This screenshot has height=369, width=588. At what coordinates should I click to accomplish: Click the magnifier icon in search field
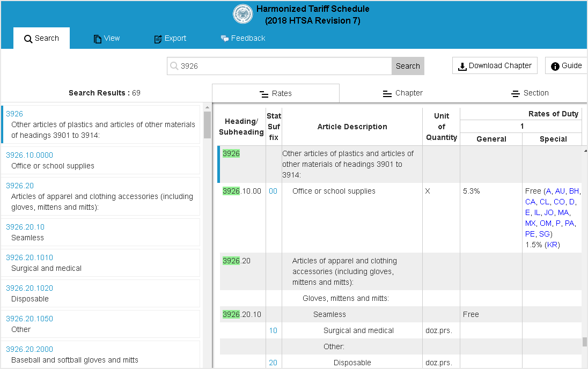pyautogui.click(x=174, y=66)
